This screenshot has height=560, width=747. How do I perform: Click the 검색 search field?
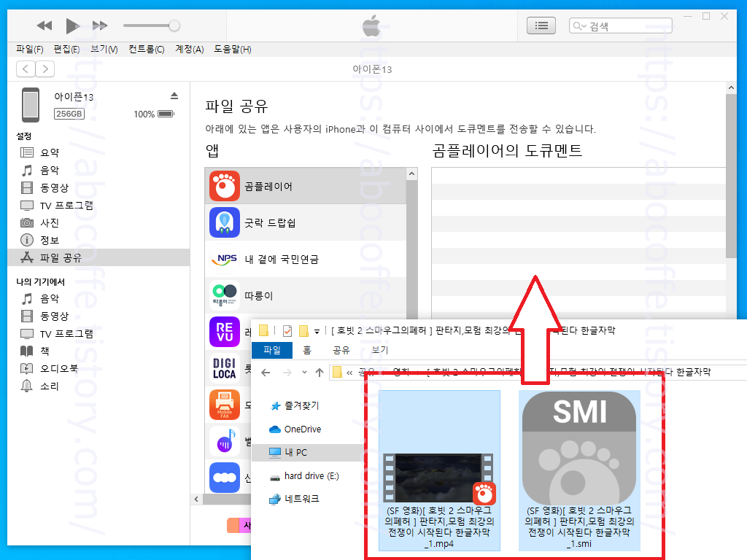620,26
